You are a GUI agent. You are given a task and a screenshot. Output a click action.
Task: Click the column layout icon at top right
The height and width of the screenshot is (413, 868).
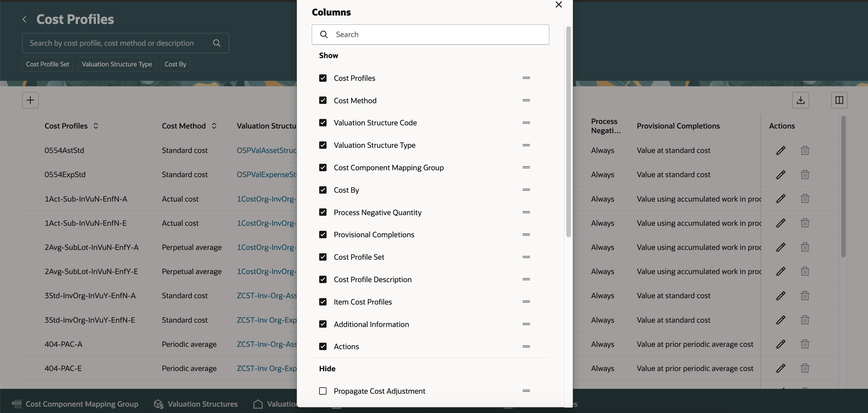click(x=839, y=100)
